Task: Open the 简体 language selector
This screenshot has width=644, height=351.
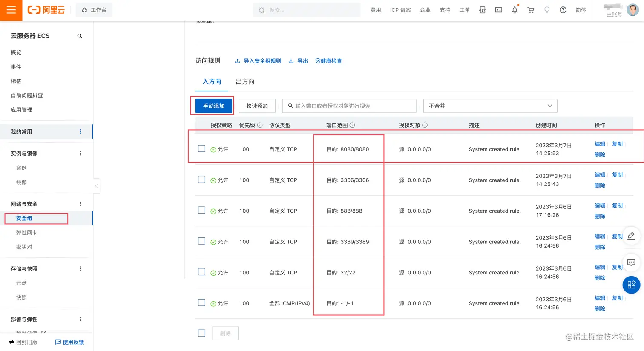Action: [x=581, y=10]
